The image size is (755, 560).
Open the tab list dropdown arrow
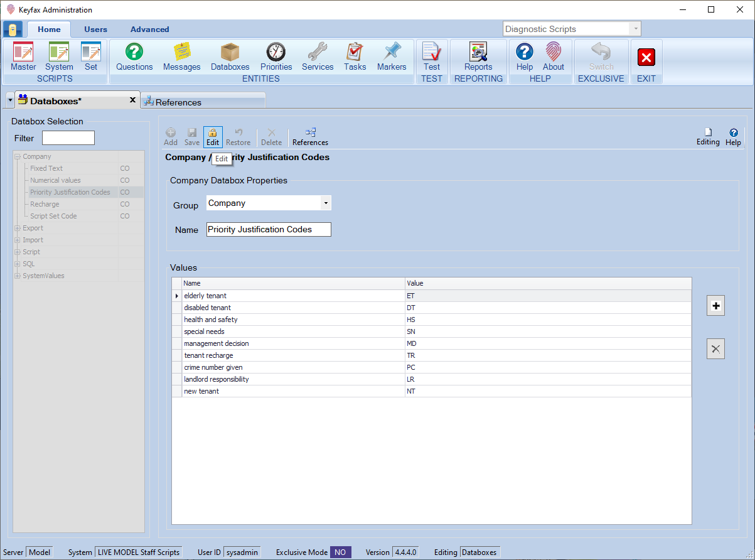click(x=10, y=100)
